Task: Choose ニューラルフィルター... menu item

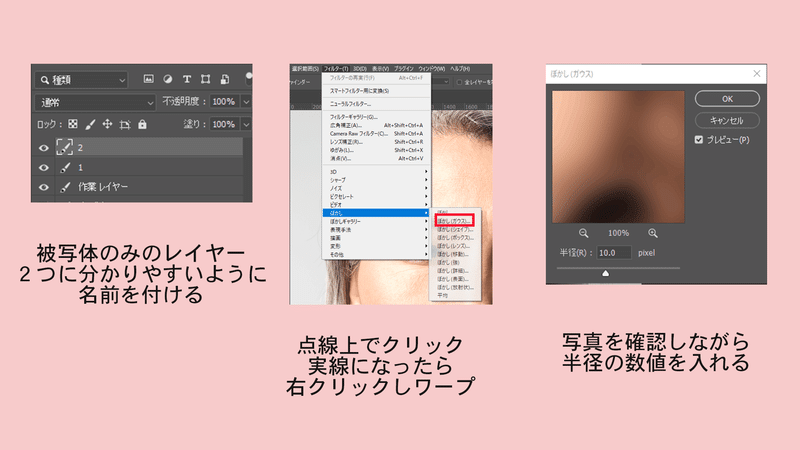Action: 377,104
